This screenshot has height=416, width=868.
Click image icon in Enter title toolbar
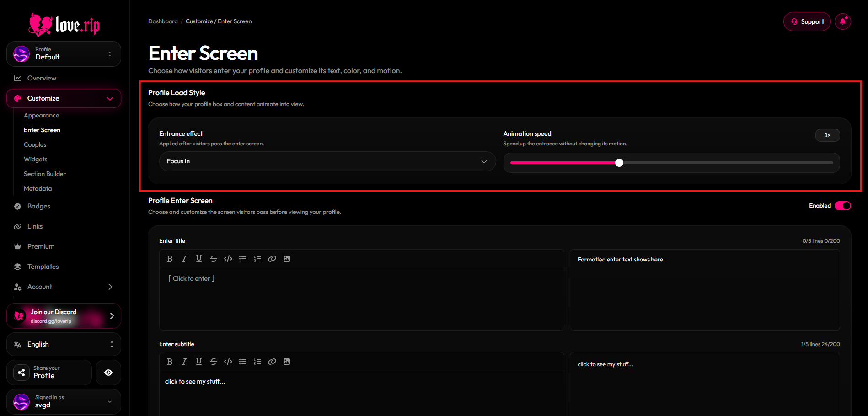(x=287, y=259)
